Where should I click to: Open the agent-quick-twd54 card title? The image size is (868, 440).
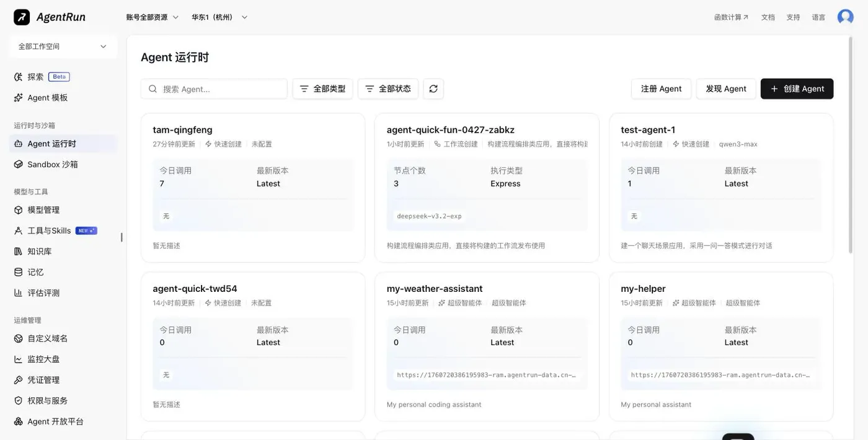pyautogui.click(x=195, y=288)
